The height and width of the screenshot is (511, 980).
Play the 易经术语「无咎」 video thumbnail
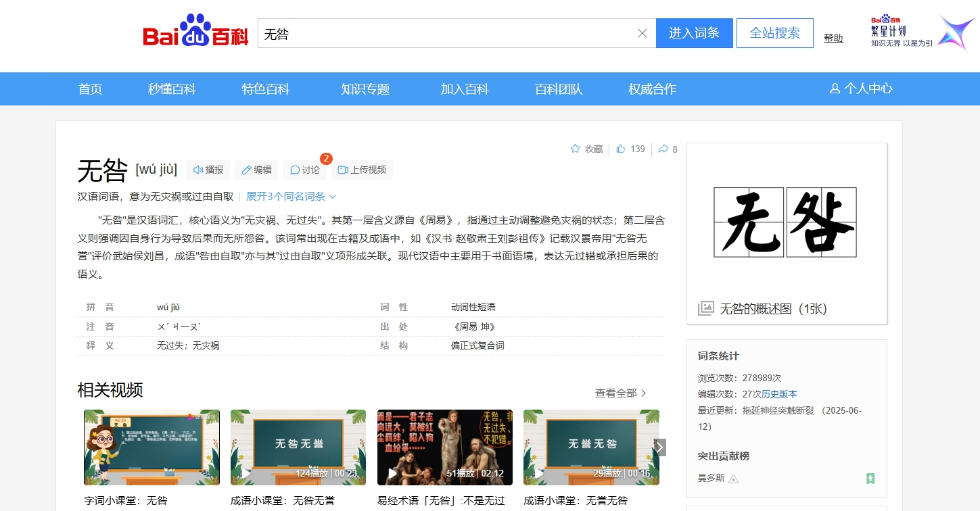444,447
